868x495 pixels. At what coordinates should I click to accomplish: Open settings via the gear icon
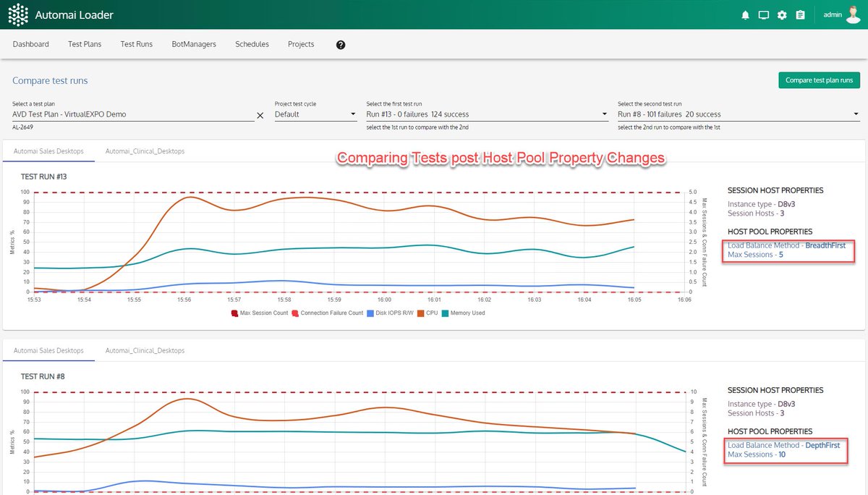click(x=782, y=15)
